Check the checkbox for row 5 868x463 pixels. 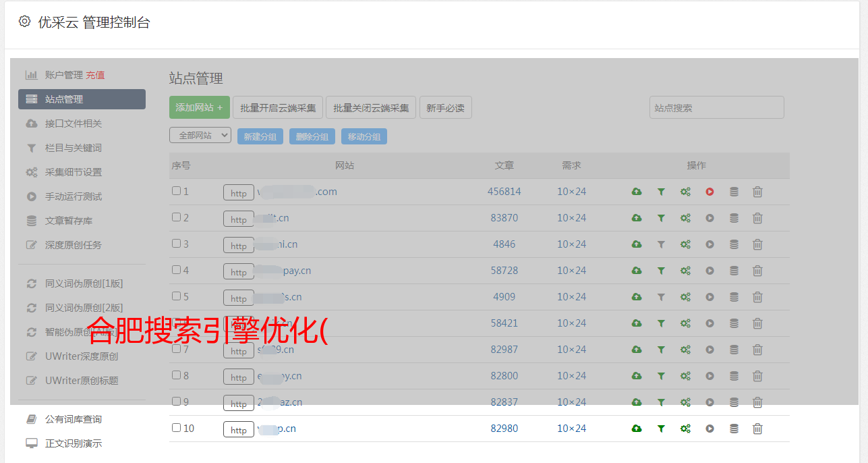pyautogui.click(x=176, y=296)
